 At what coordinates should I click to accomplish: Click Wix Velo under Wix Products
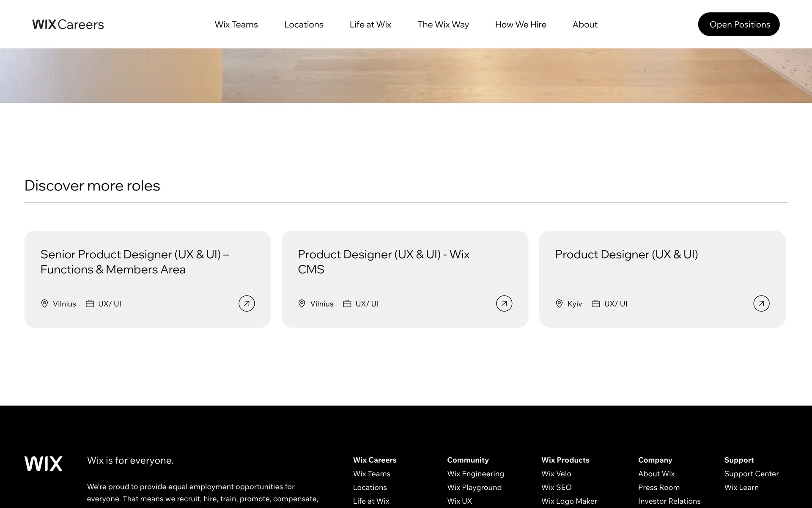pyautogui.click(x=556, y=474)
